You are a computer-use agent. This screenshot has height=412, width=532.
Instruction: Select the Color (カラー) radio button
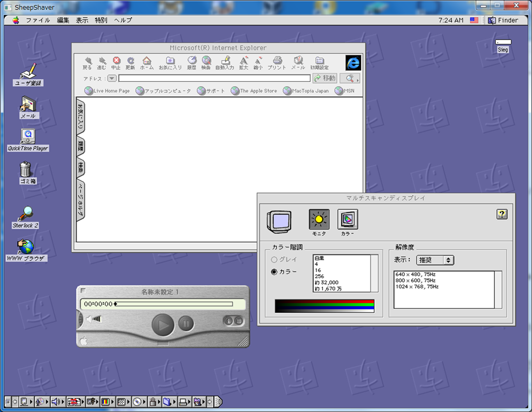pyautogui.click(x=275, y=272)
